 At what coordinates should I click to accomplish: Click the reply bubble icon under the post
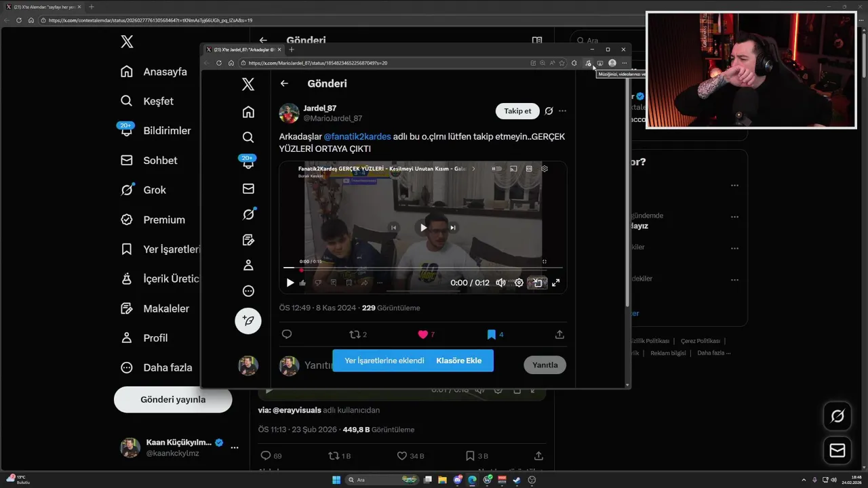(286, 334)
